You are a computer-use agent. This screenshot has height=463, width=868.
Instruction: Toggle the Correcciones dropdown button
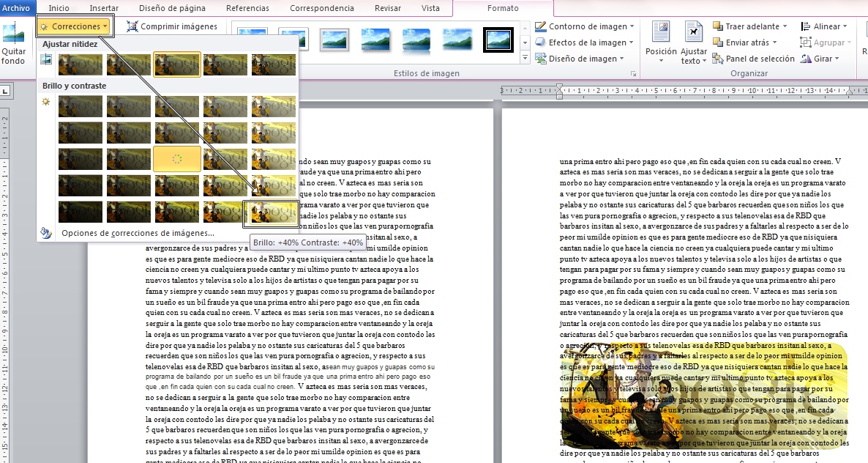[x=75, y=26]
